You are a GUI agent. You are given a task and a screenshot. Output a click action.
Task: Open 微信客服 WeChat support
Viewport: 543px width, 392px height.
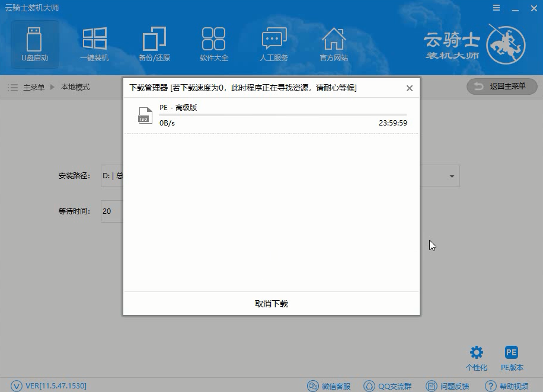330,386
